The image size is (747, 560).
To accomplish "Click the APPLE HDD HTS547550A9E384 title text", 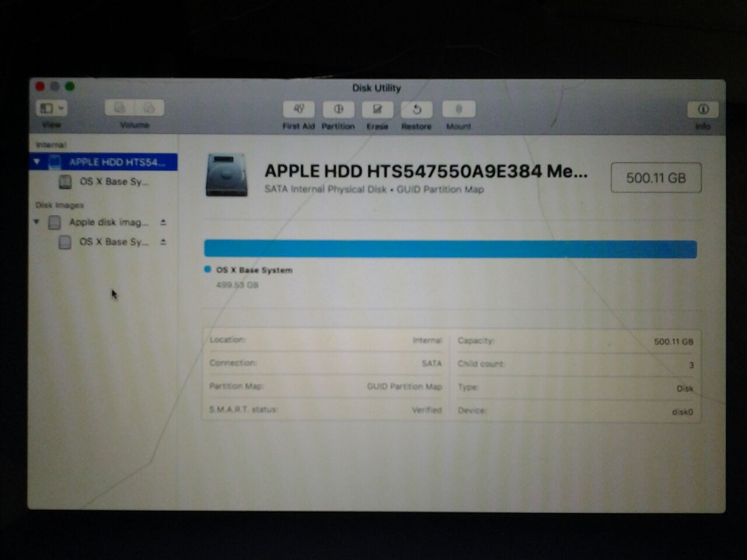I will tap(426, 171).
